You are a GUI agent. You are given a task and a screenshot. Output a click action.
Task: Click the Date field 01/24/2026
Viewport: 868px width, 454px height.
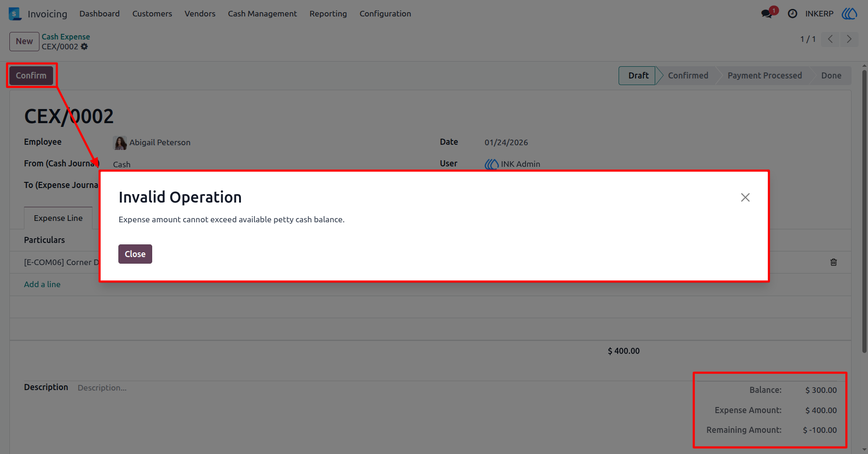point(506,142)
